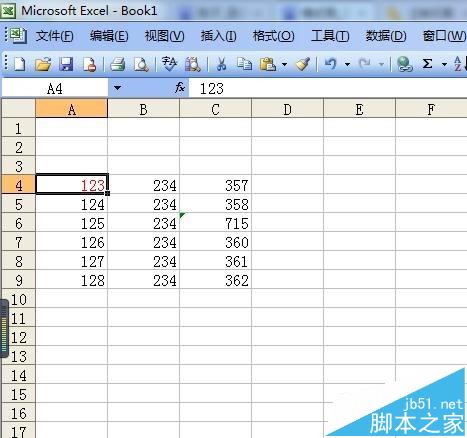
Task: Open the 格式(O) menu
Action: point(273,36)
